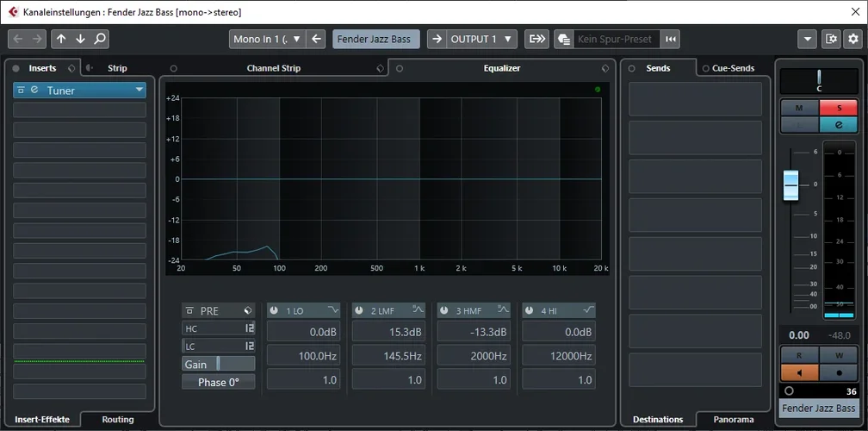The image size is (868, 431).
Task: Change the 4 HI band filter type icon
Action: 588,310
